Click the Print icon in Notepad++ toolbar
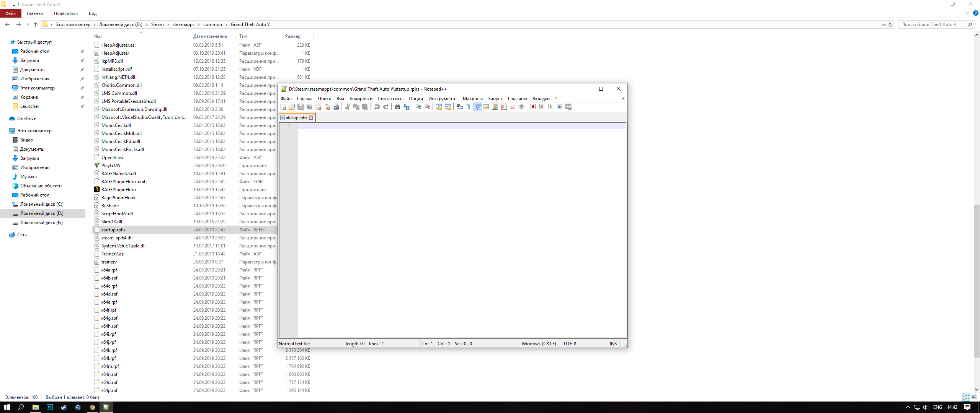The height and width of the screenshot is (413, 980). tap(336, 107)
